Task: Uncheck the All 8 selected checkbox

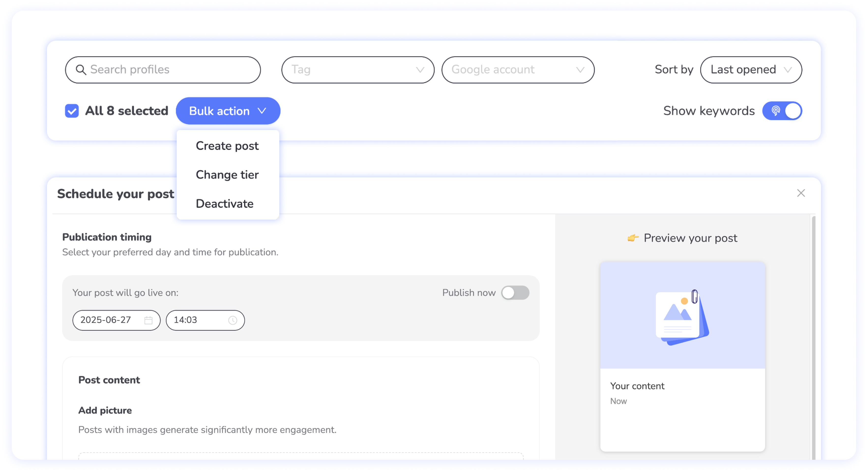Action: 72,111
